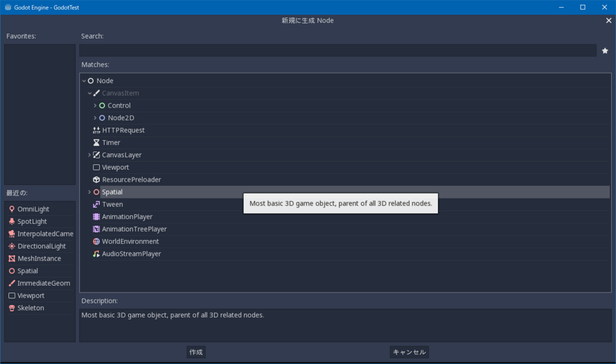Click the Description text box

pos(345,325)
